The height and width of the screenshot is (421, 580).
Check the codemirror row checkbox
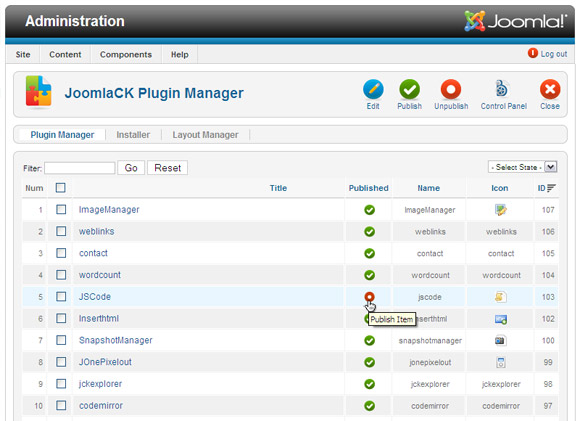point(61,405)
